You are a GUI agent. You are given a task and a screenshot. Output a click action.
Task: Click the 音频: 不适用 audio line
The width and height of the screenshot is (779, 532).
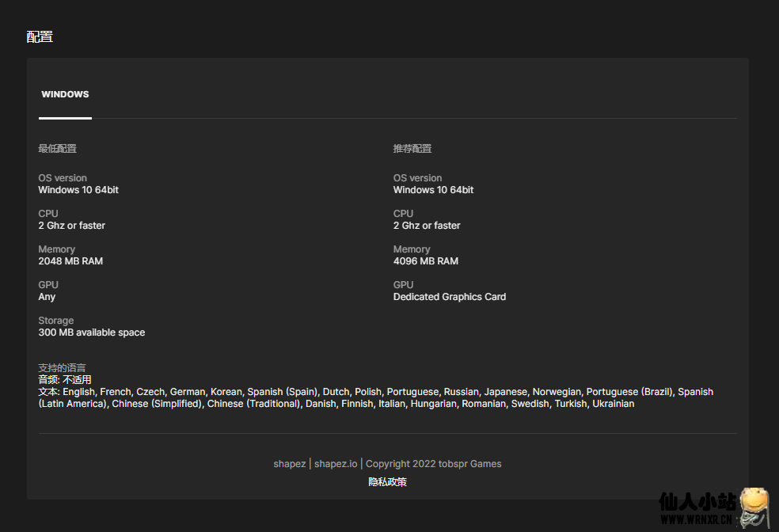pos(64,380)
